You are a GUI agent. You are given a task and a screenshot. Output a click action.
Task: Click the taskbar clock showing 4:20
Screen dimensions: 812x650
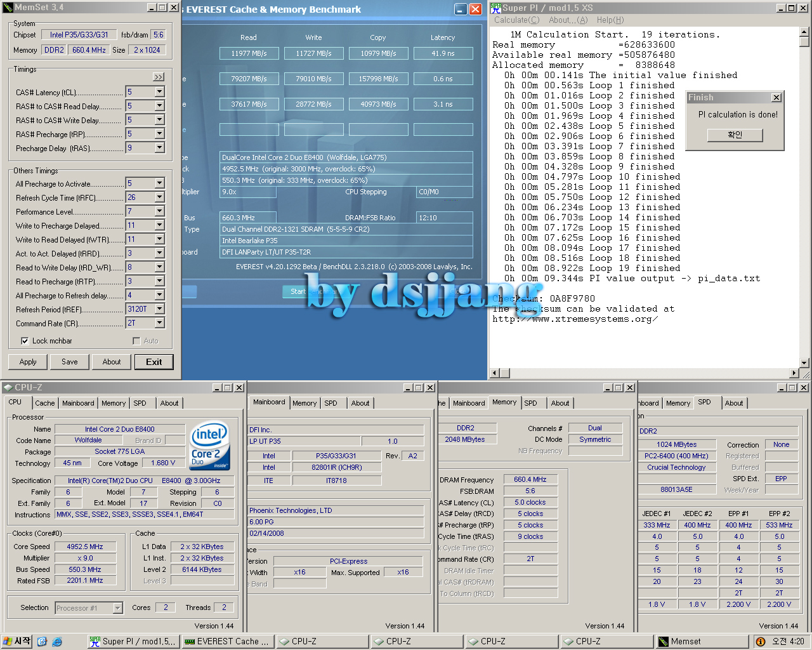[789, 642]
